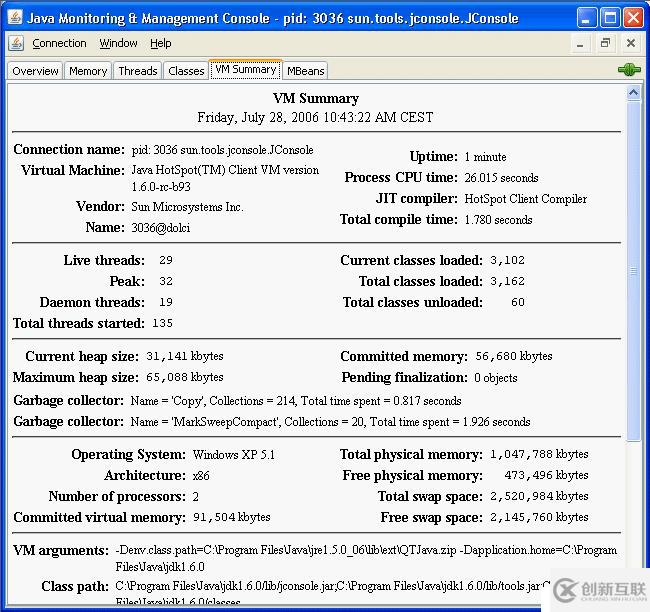This screenshot has height=612, width=650.
Task: Maximize the JConsole window
Action: click(610, 18)
